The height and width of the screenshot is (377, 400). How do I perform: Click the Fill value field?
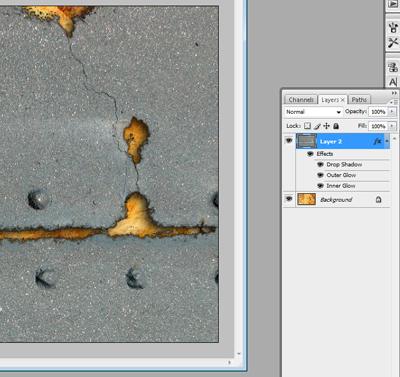pyautogui.click(x=378, y=126)
